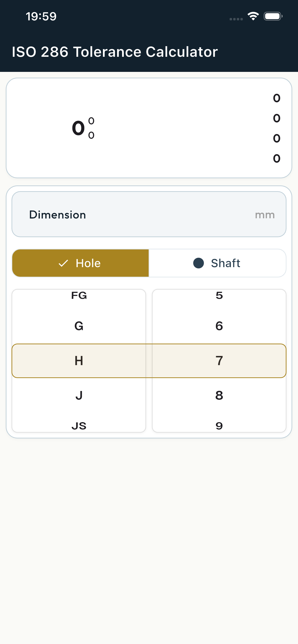Tap selected letter H in picker
The height and width of the screenshot is (644, 298).
click(79, 361)
